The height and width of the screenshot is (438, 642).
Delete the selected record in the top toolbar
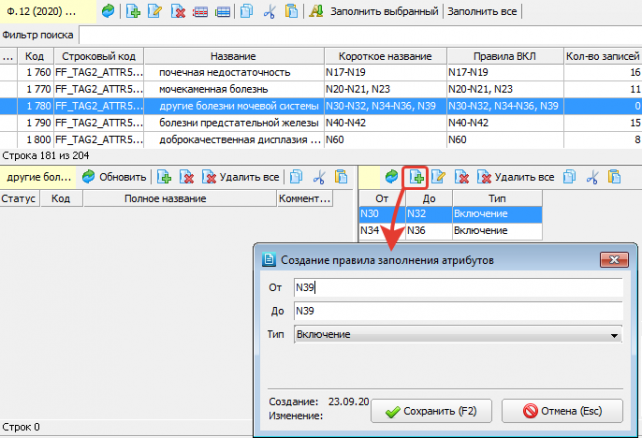(x=178, y=11)
